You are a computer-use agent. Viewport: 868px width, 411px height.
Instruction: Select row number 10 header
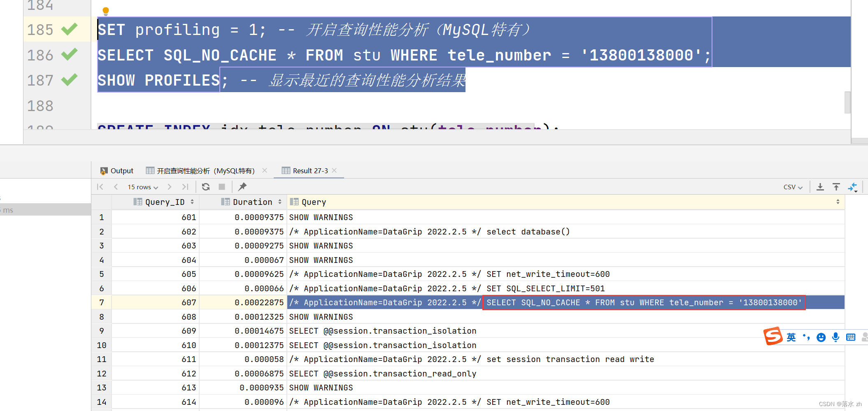(102, 345)
